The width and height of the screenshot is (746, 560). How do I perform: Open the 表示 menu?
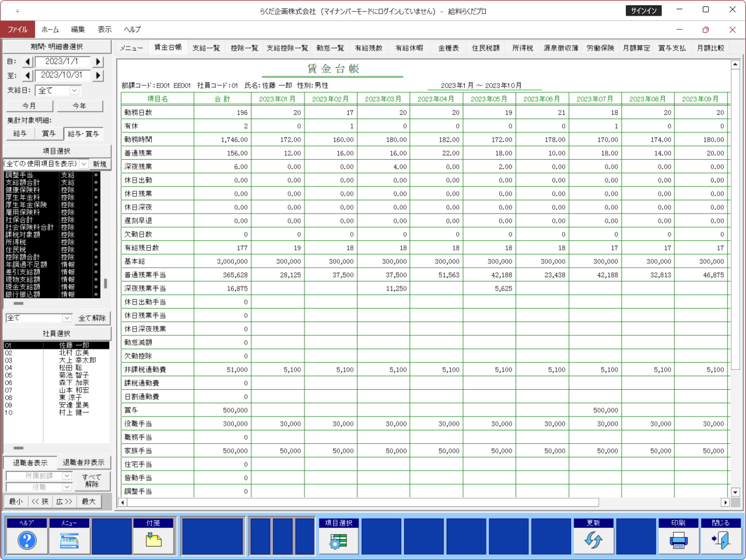tap(104, 29)
